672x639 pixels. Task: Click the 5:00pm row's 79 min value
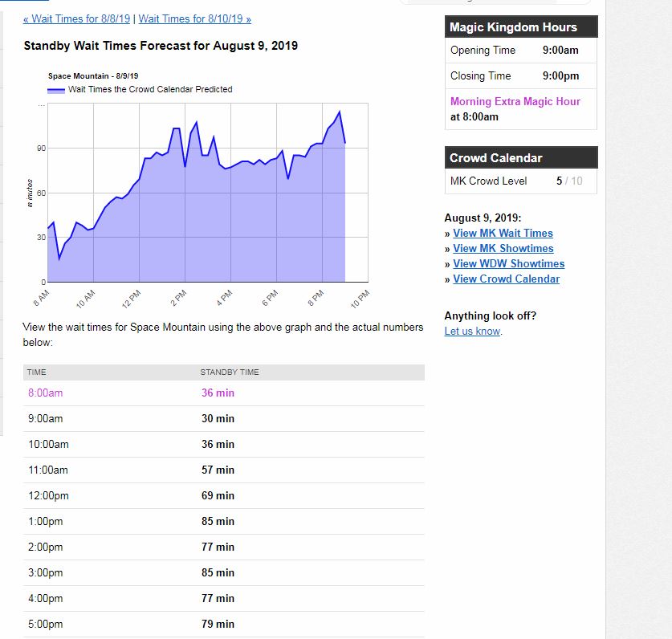218,624
